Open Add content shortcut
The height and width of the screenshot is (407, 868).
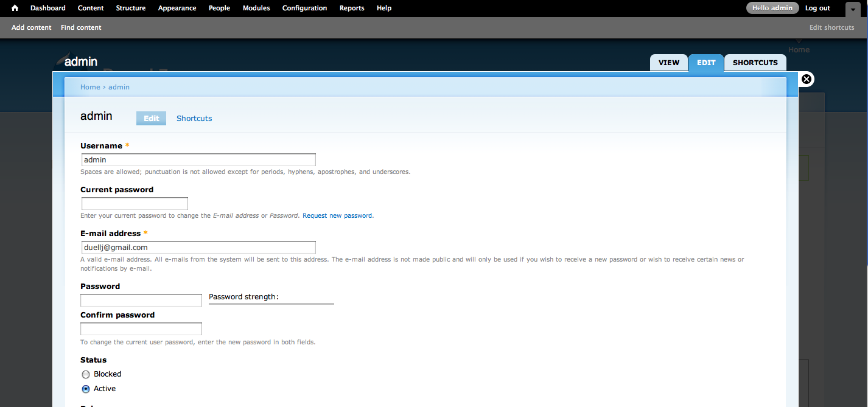31,27
